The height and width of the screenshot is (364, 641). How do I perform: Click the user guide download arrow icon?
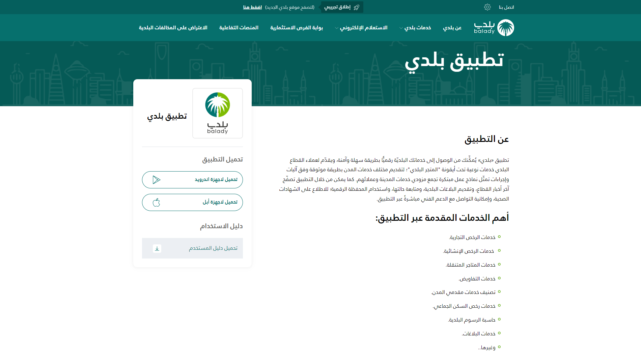tap(157, 248)
